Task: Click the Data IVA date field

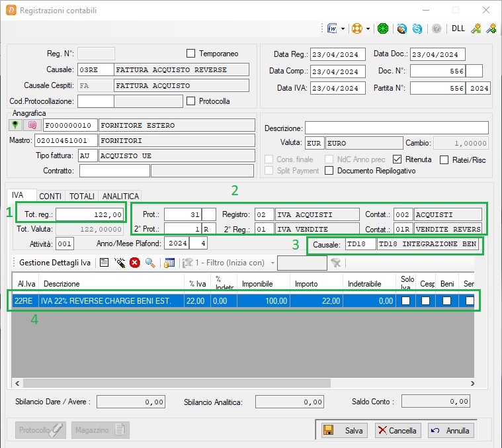Action: (x=338, y=88)
